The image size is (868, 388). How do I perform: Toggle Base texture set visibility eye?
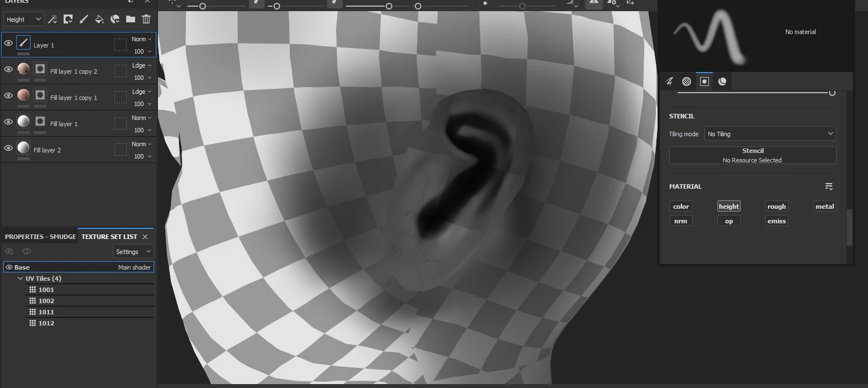(x=9, y=267)
